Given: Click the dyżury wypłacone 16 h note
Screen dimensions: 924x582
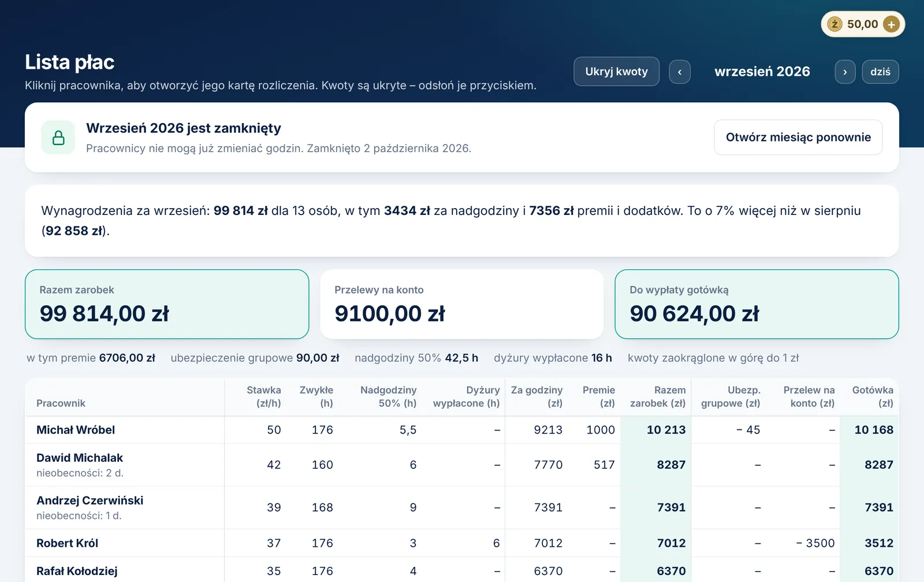Looking at the screenshot, I should coord(553,358).
